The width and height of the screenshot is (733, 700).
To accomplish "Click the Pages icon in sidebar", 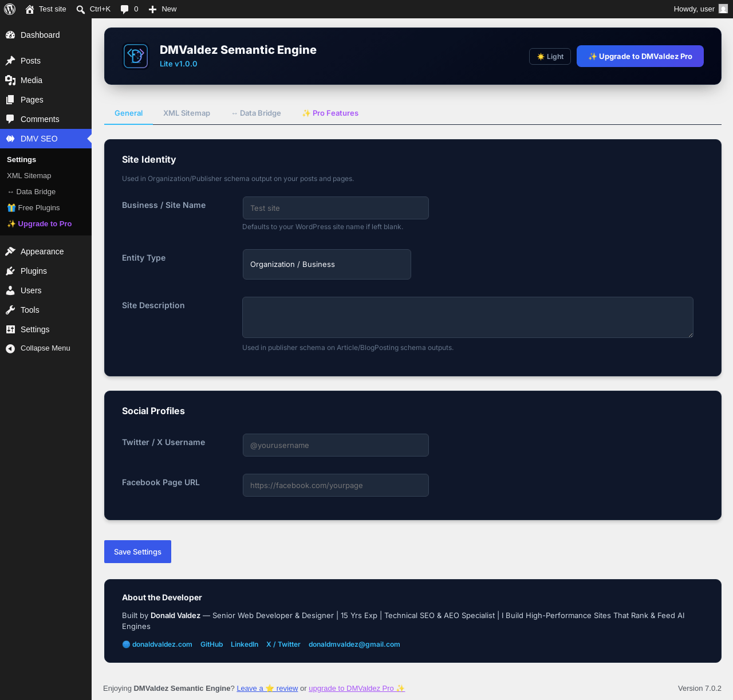I will point(10,100).
